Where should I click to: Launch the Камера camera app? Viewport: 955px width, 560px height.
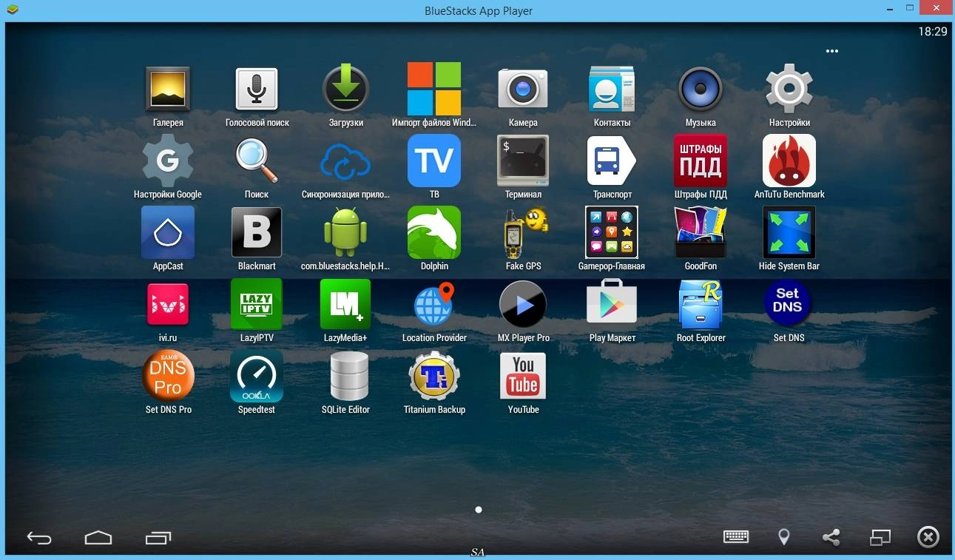click(523, 89)
